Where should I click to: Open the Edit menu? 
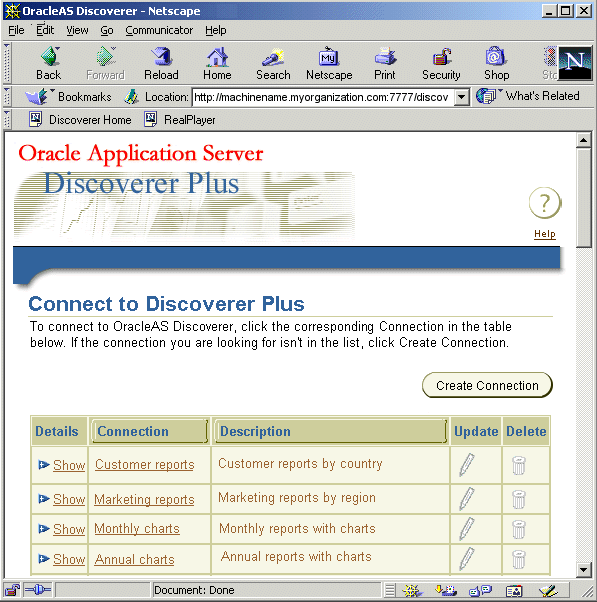(45, 30)
